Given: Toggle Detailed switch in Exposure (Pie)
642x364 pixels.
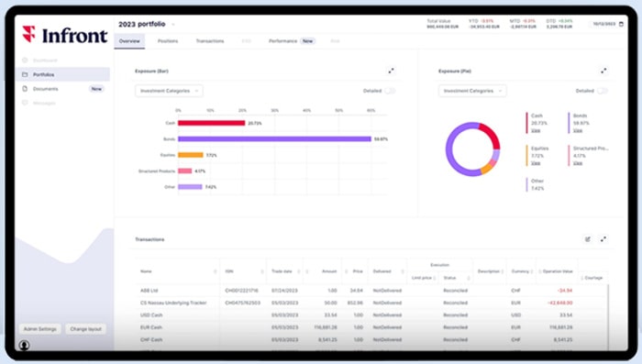Looking at the screenshot, I should 603,91.
